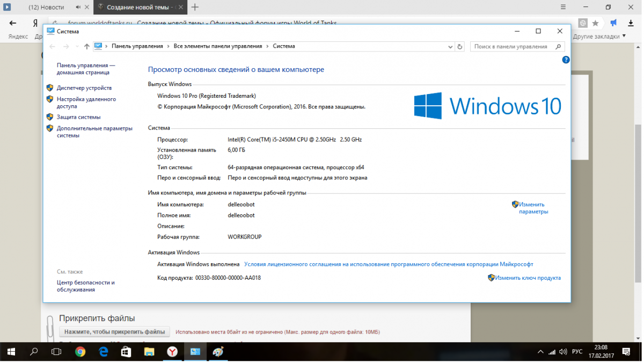Expand chevron after 'Панель управления' breadcrumb

tap(168, 46)
